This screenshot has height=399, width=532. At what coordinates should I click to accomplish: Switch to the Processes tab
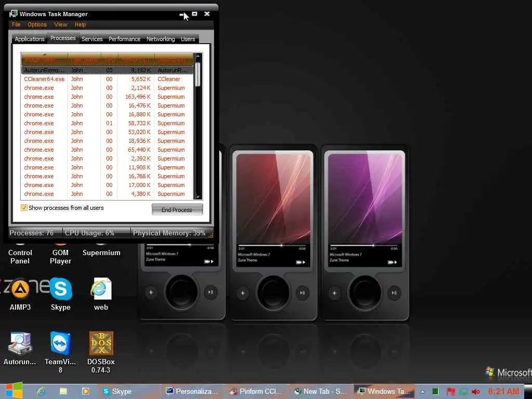click(x=63, y=38)
